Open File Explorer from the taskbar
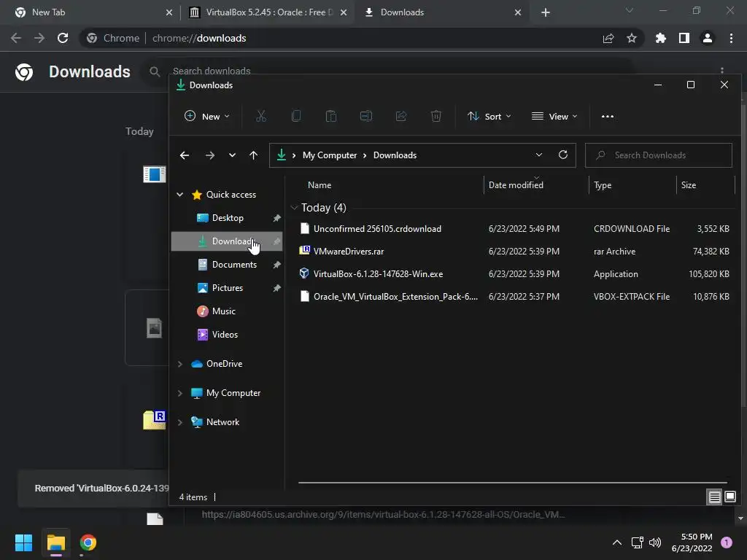Screen dimensions: 747x560 56,542
